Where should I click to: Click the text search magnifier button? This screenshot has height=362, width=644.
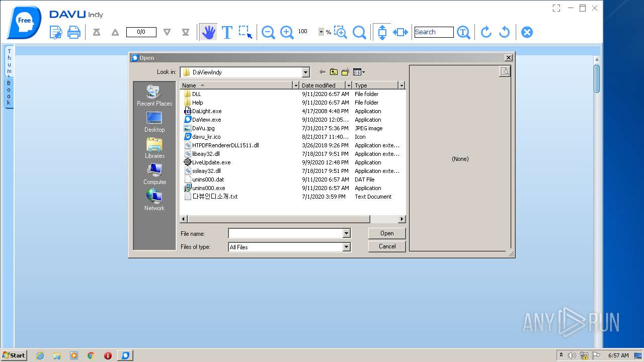(x=463, y=32)
